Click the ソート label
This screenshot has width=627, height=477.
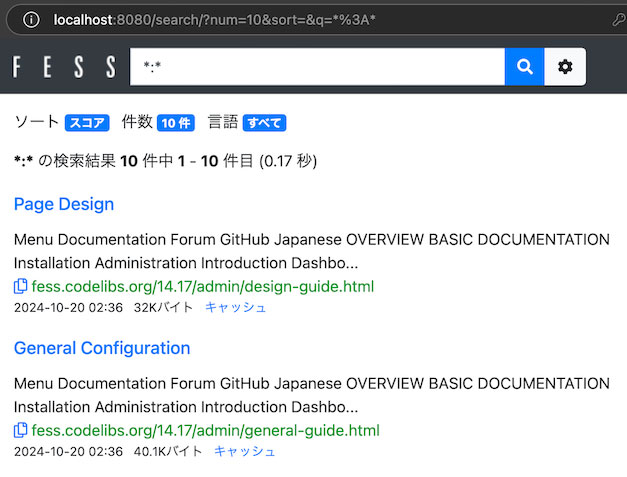click(37, 122)
